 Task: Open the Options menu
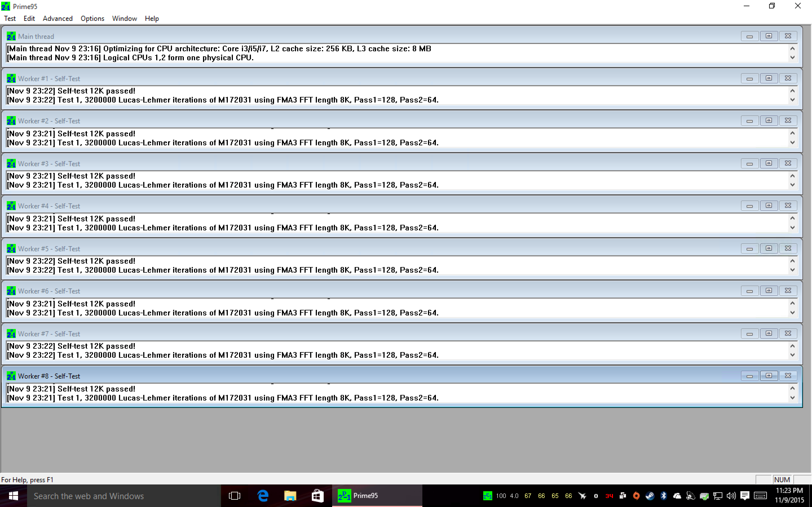(x=92, y=18)
